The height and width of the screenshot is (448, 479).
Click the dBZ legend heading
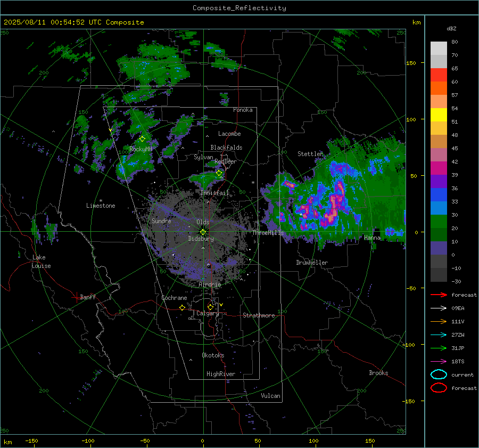coord(451,28)
